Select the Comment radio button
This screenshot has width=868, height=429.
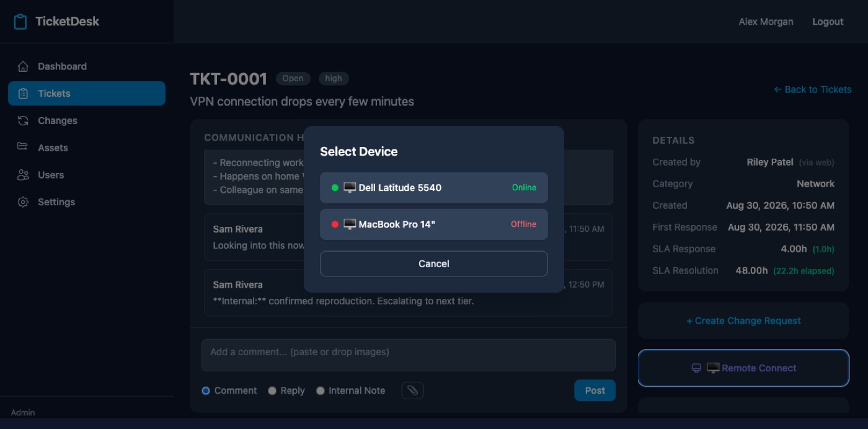tap(206, 391)
